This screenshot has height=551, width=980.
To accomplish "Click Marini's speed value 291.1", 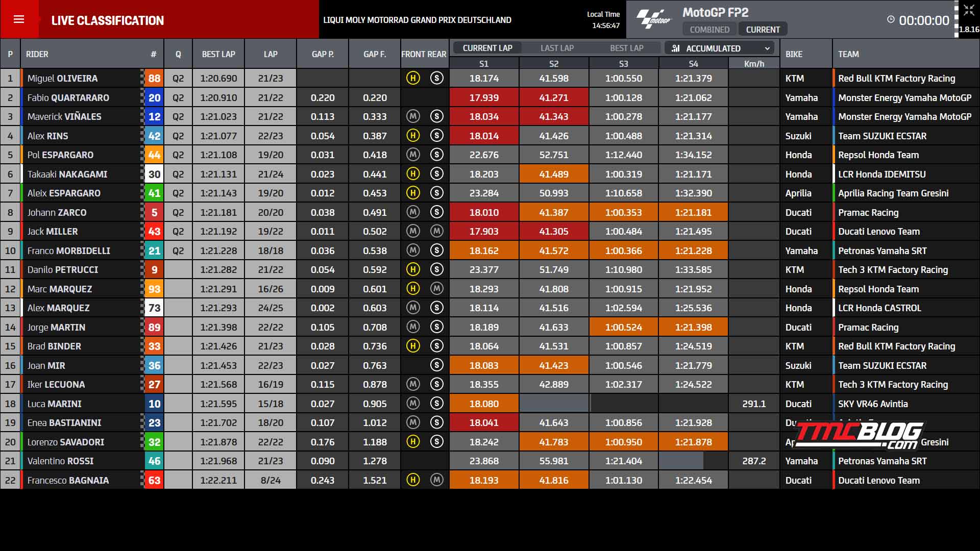I will (754, 404).
